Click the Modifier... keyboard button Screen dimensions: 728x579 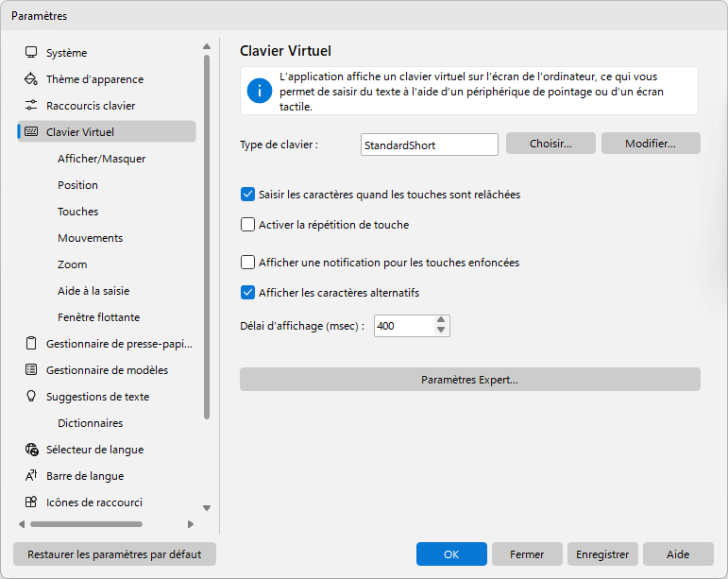pos(651,144)
